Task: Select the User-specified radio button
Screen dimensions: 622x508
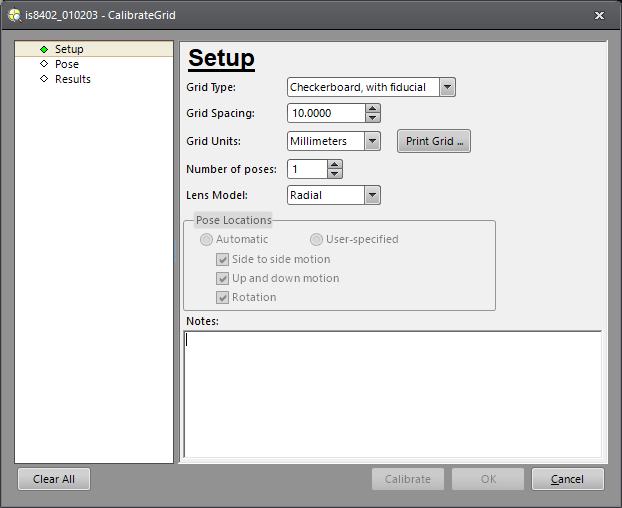Action: point(316,239)
